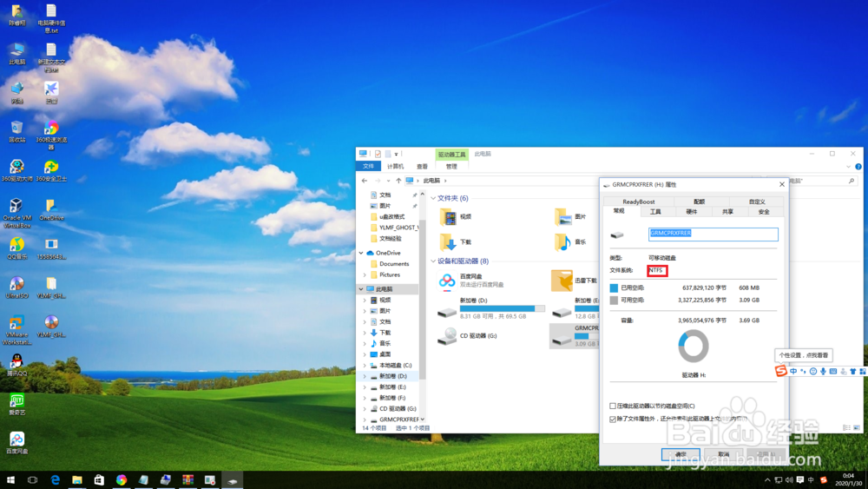Image resolution: width=868 pixels, height=489 pixels.
Task: Switch to the 计算机 ribbon tab
Action: pos(395,166)
